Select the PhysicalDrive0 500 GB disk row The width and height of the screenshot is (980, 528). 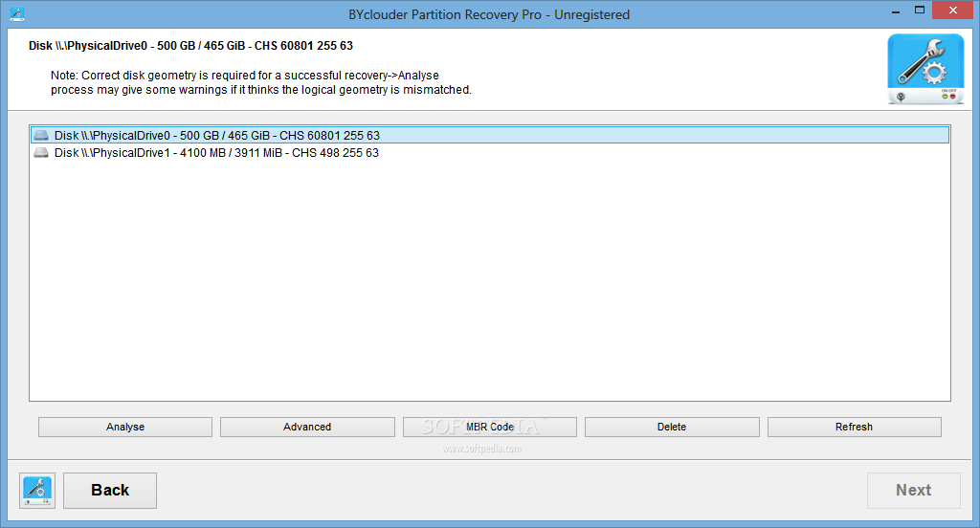point(490,135)
